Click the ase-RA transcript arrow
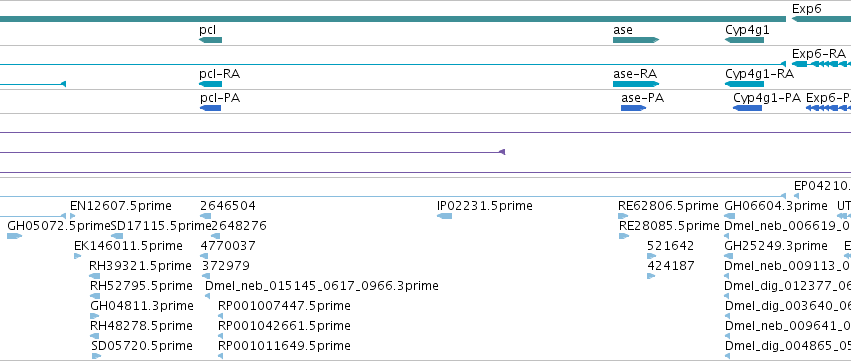This screenshot has height=361, width=851. click(x=636, y=84)
